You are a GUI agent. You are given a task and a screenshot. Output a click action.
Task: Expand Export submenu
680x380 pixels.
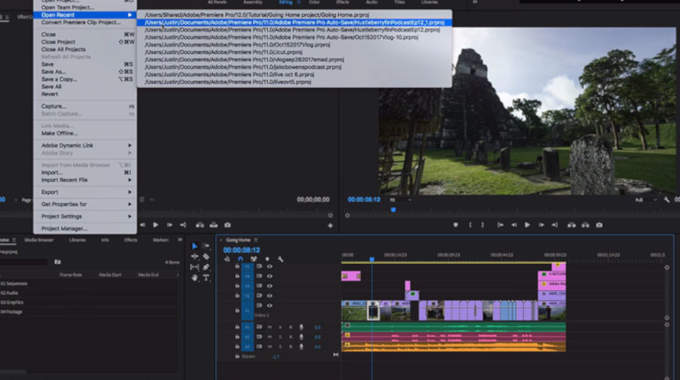click(x=85, y=192)
